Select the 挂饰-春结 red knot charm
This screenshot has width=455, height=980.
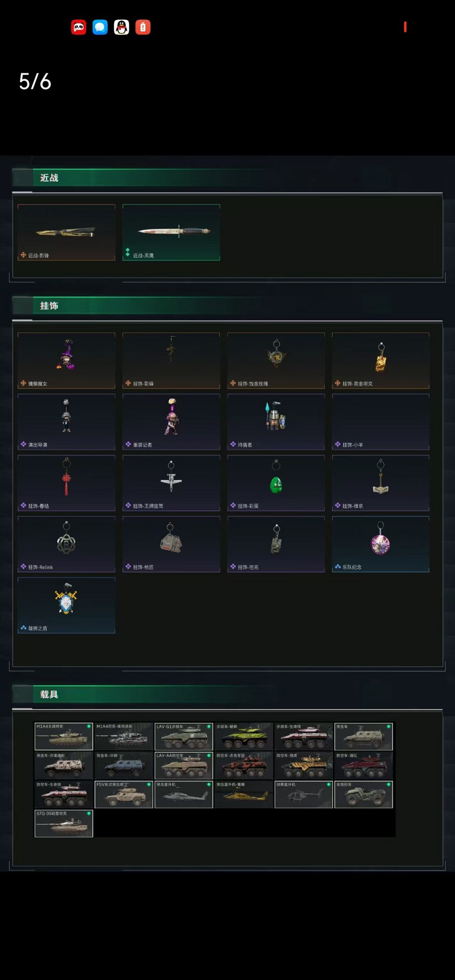[67, 483]
